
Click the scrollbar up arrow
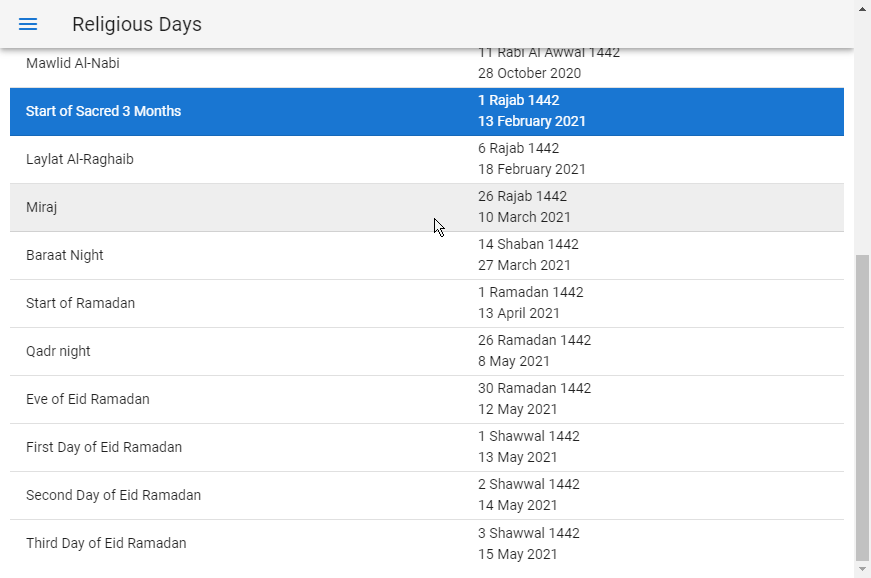coord(863,9)
